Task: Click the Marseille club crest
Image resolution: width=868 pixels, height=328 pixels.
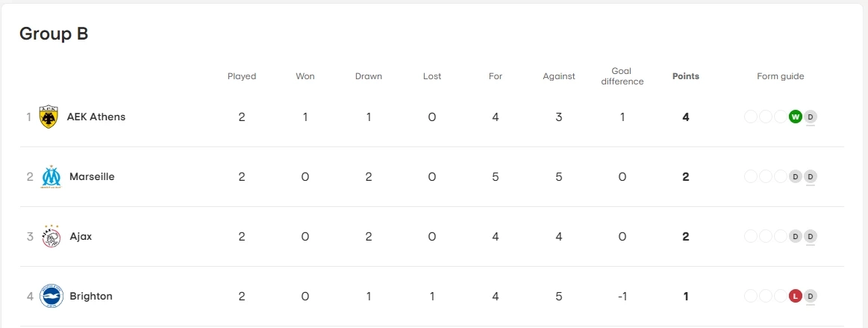Action: tap(51, 177)
